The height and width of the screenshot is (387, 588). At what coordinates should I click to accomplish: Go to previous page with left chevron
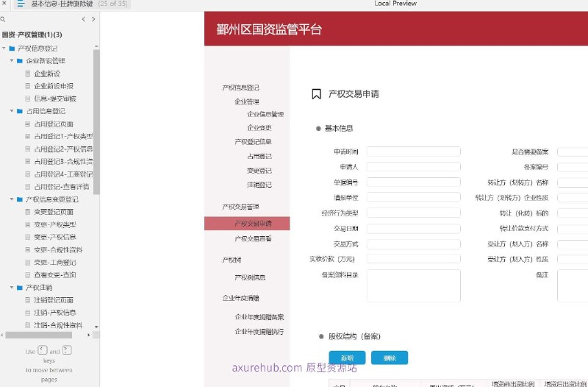(x=83, y=19)
